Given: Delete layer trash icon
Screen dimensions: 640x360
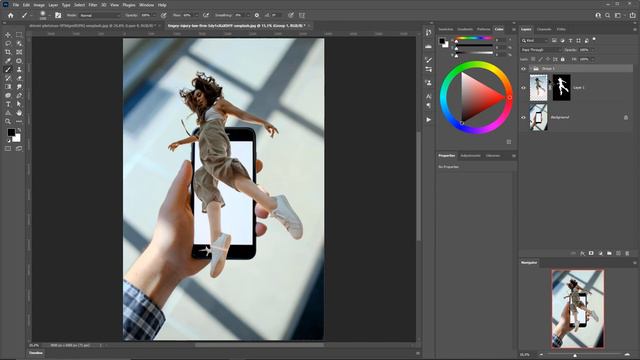Looking at the screenshot, I should pyautogui.click(x=627, y=253).
